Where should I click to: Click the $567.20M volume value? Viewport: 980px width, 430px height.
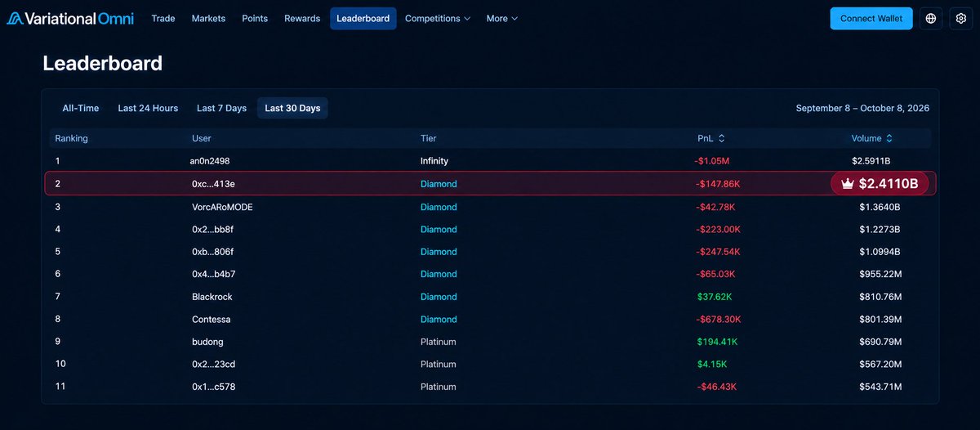[x=880, y=364]
